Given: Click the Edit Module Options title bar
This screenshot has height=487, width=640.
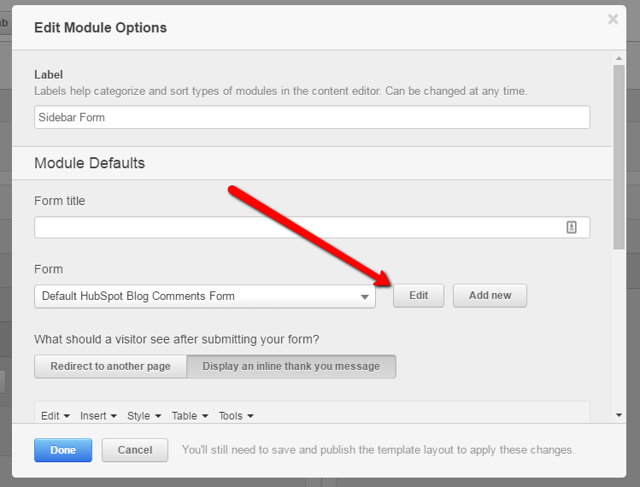Looking at the screenshot, I should point(300,27).
